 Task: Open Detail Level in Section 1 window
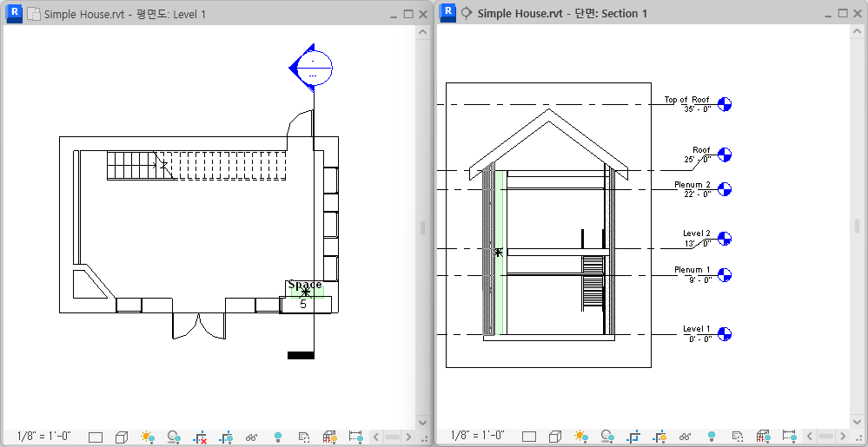[x=529, y=437]
